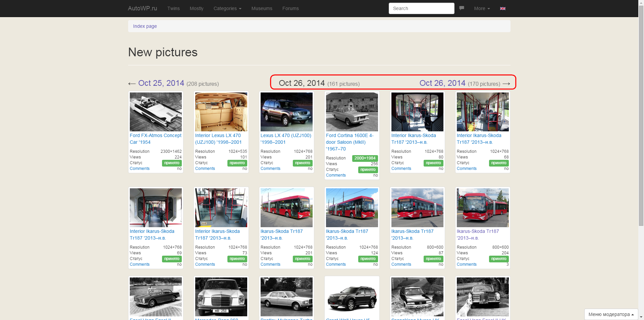
Task: Open the Ford Cortina 1600E thumbnail
Action: pos(352,112)
